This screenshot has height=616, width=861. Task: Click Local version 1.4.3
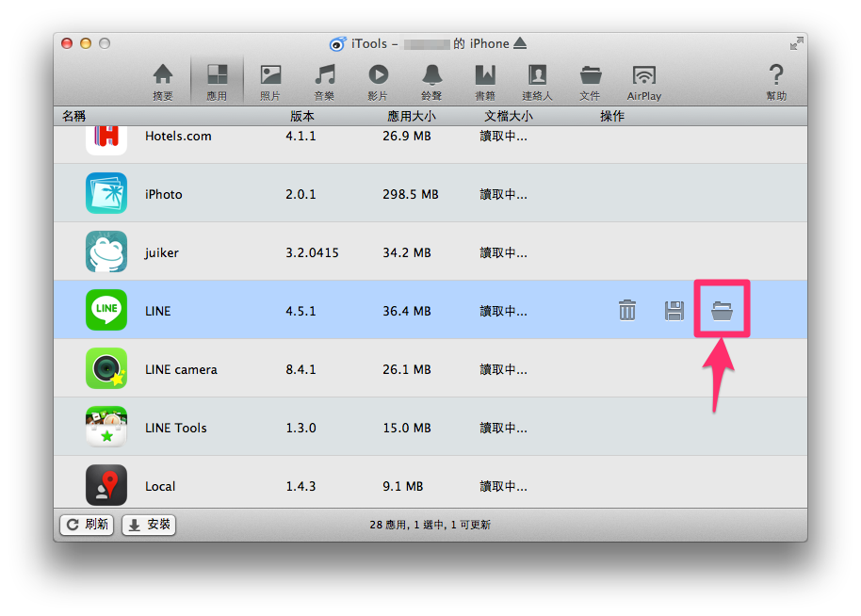301,486
